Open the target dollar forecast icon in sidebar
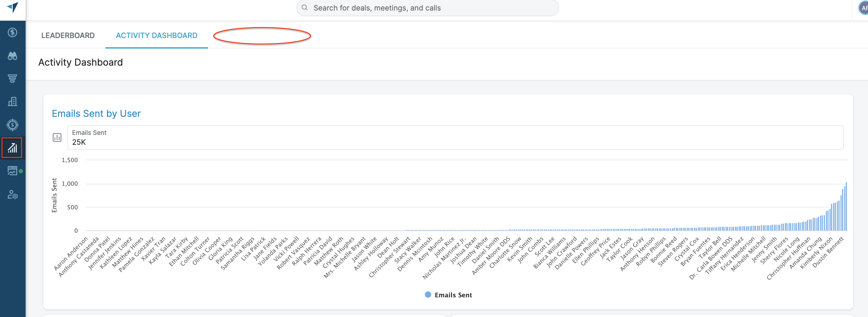868x317 pixels. pos(12,125)
